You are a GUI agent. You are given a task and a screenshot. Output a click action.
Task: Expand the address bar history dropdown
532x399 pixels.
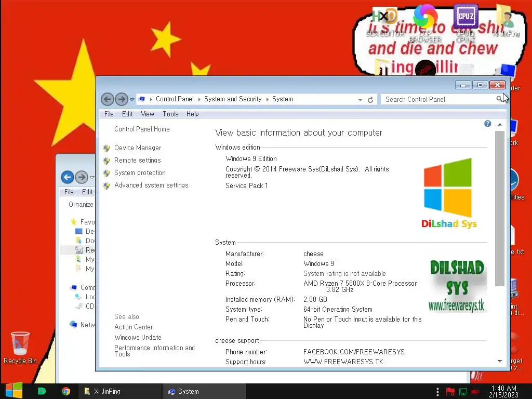(360, 100)
